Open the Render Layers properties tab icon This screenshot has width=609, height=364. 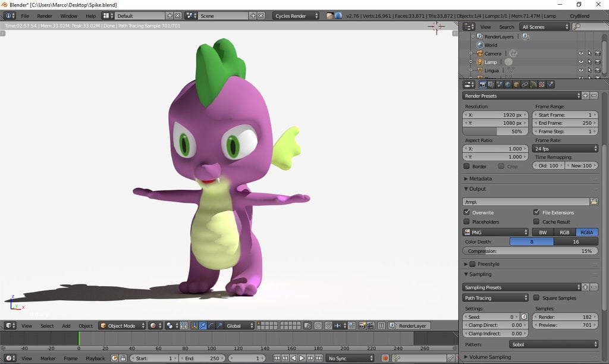(491, 84)
